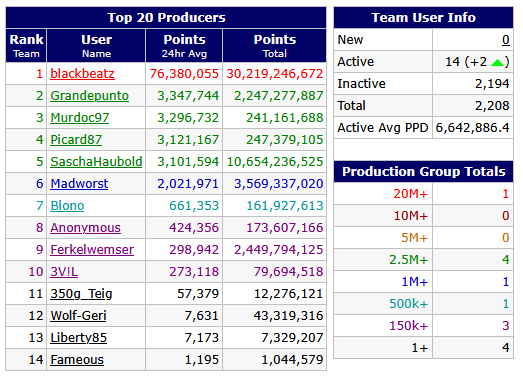Click Active Avg PPD value 6,642,886.4

[472, 128]
